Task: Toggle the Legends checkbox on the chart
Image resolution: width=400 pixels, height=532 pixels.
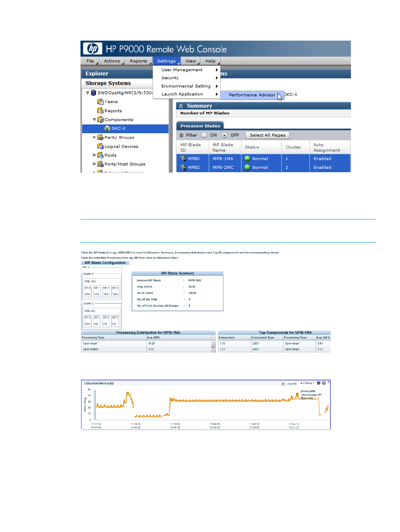Action: 283,384
